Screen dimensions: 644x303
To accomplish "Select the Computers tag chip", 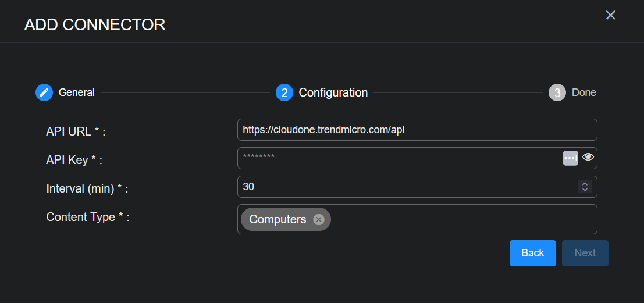I will [277, 219].
